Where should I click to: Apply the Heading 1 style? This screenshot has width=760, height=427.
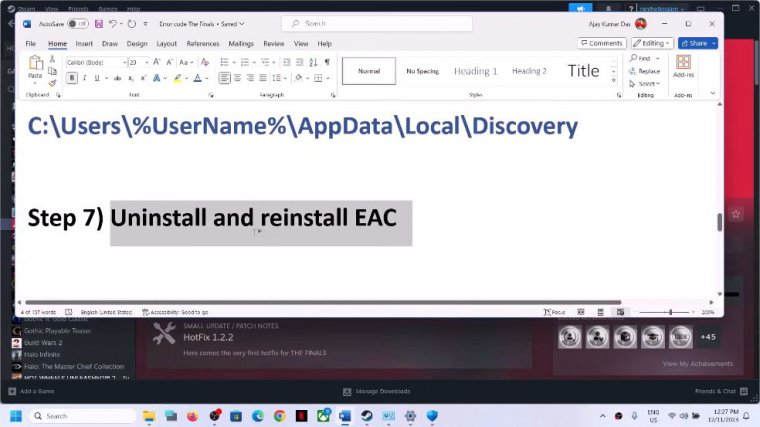pyautogui.click(x=475, y=71)
